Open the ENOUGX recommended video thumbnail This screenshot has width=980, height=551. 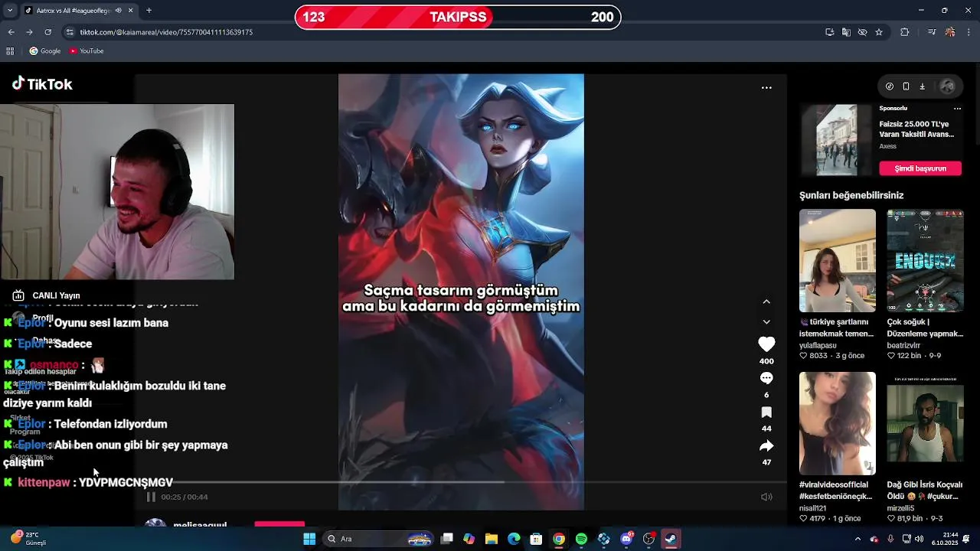click(x=925, y=260)
